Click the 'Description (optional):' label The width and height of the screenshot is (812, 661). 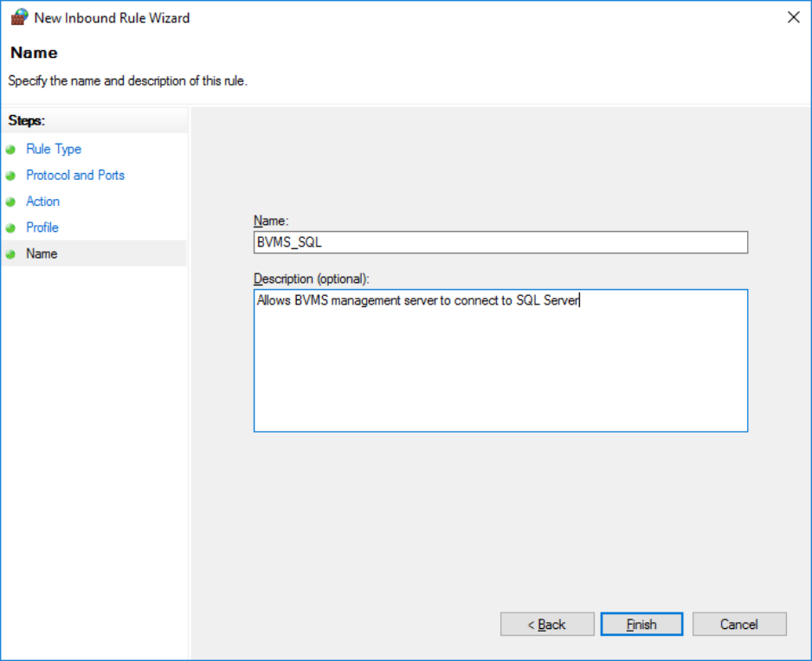(312, 279)
